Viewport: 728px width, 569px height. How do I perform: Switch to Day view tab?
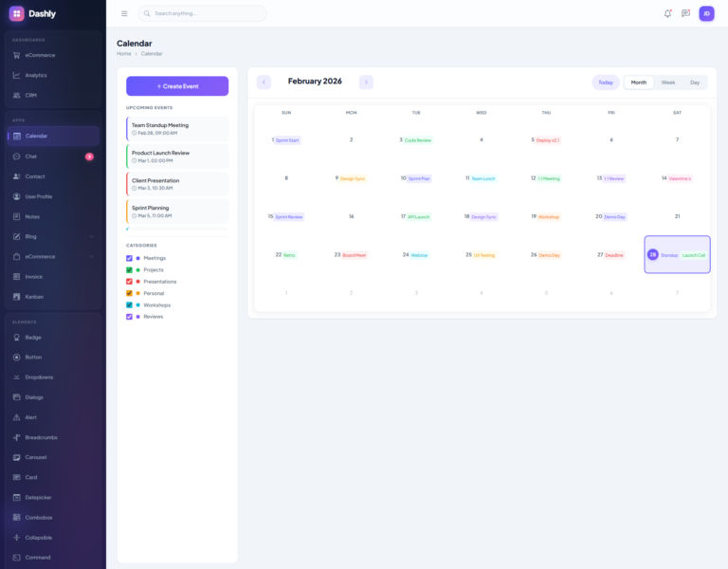click(x=695, y=83)
